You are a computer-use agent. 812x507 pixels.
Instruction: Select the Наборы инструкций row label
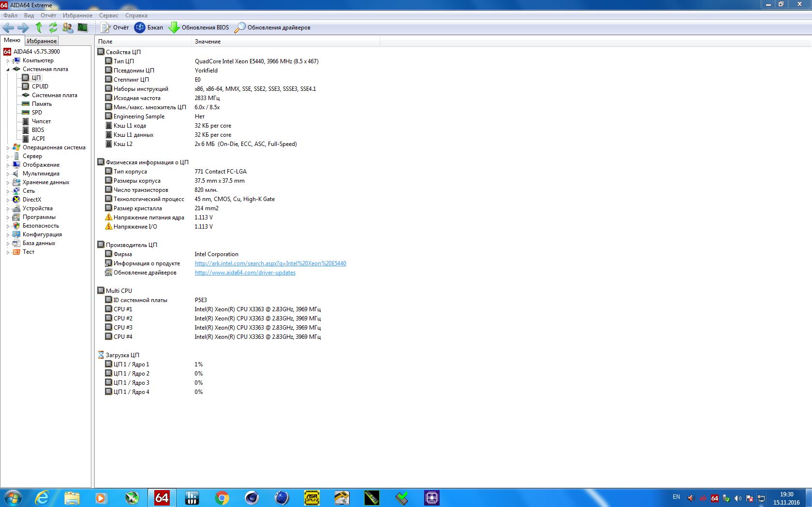click(141, 89)
